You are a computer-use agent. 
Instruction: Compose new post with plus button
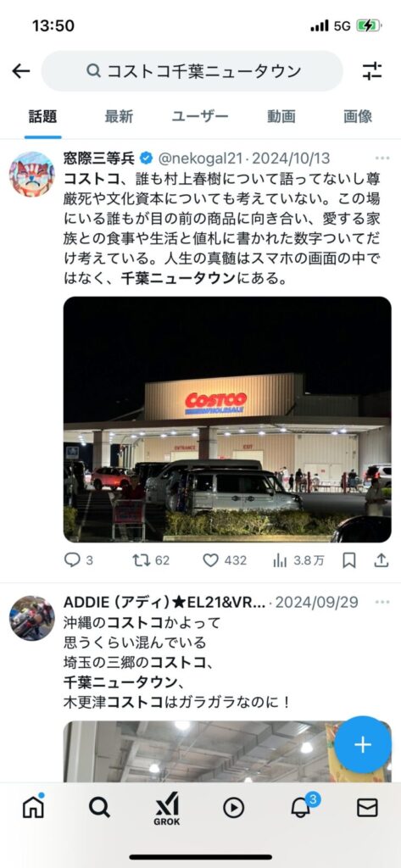click(363, 744)
